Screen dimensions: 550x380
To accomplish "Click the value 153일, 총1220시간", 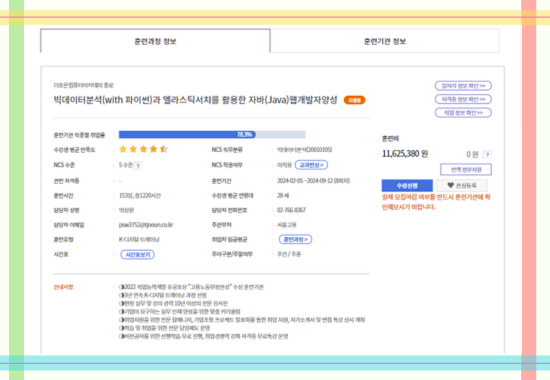I will click(x=140, y=195).
